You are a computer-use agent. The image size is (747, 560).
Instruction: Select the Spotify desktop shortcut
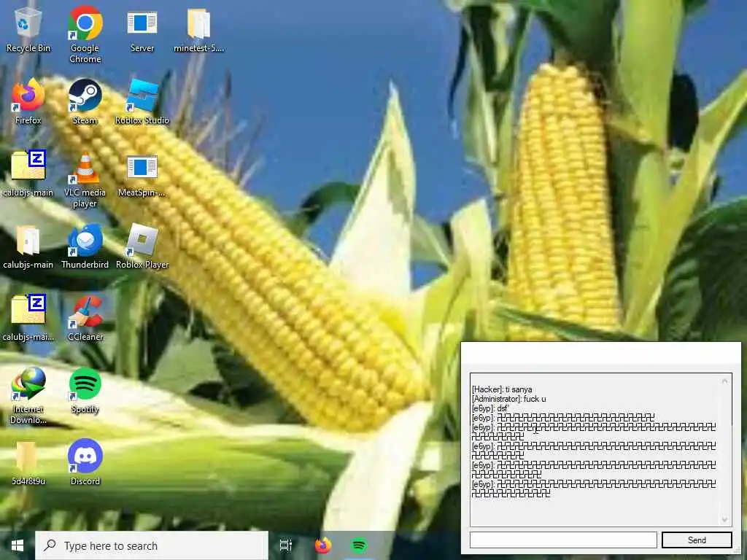[x=85, y=392]
